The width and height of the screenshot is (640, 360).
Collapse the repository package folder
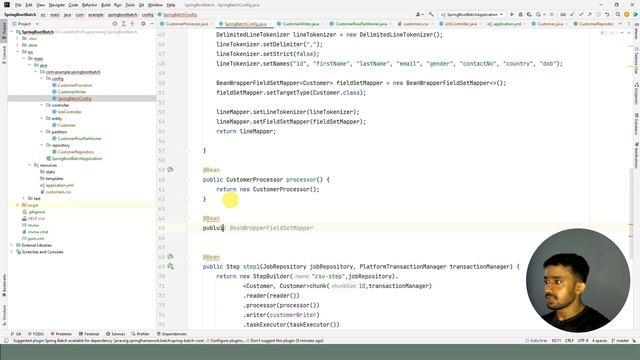click(x=42, y=145)
